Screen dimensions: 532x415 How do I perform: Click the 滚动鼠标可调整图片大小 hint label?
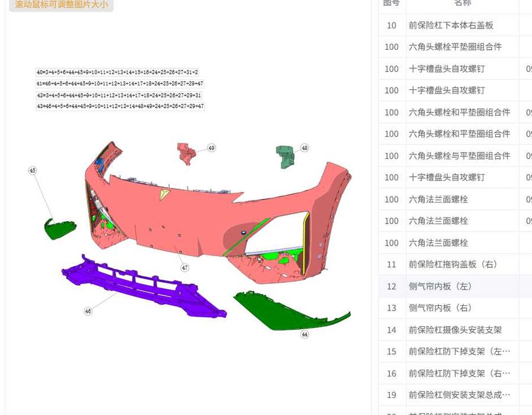coord(61,4)
